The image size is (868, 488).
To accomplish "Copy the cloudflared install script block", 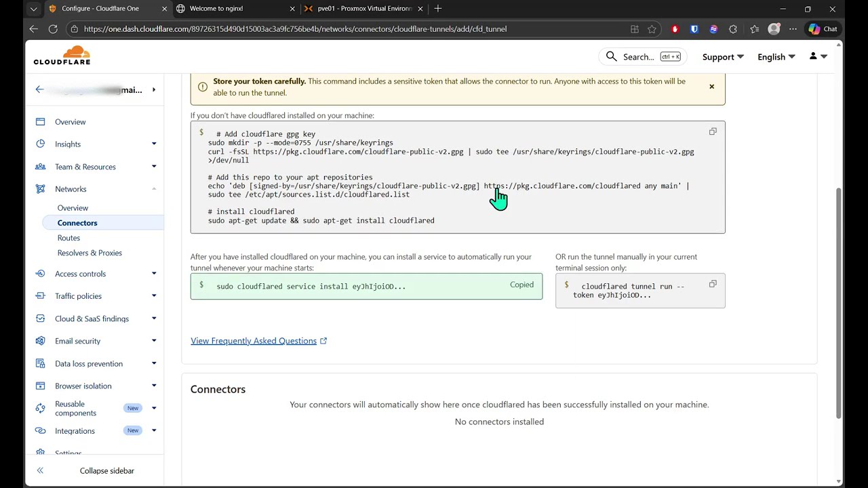I will coord(713,131).
